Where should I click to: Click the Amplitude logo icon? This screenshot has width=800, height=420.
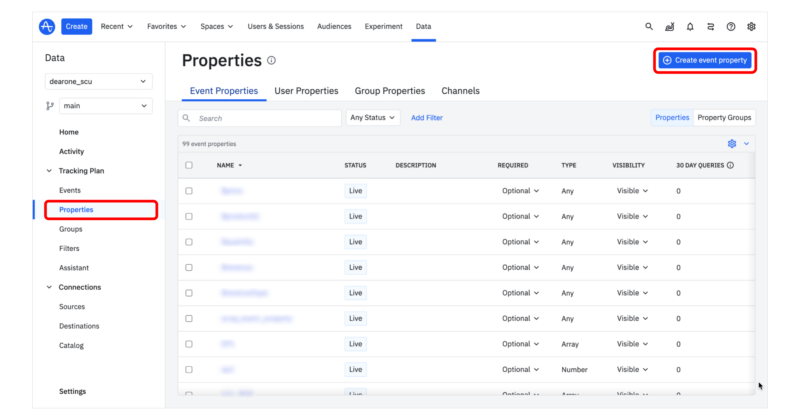point(47,26)
